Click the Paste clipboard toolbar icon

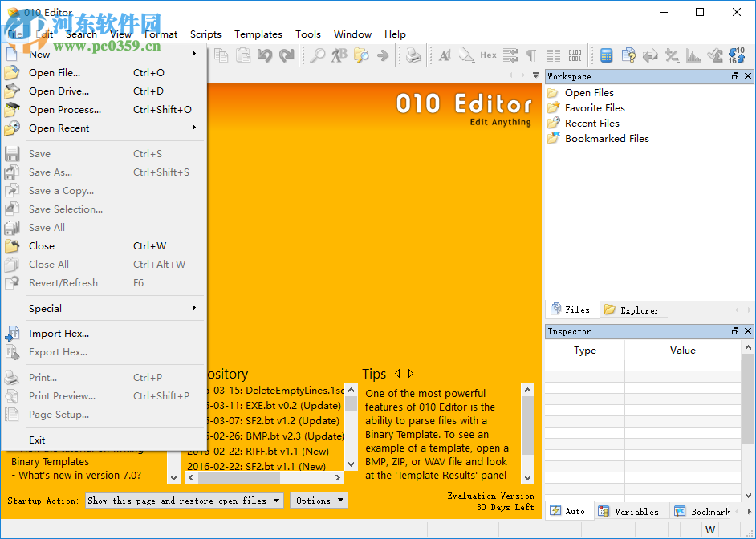pyautogui.click(x=243, y=55)
